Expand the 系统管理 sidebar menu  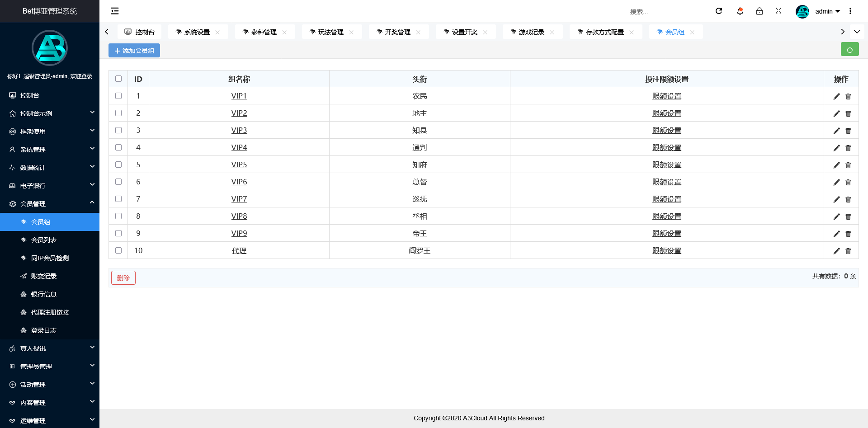(x=50, y=150)
